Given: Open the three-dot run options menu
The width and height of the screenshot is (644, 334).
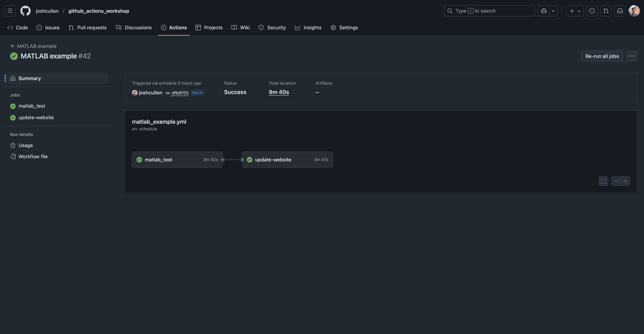Looking at the screenshot, I should [631, 56].
